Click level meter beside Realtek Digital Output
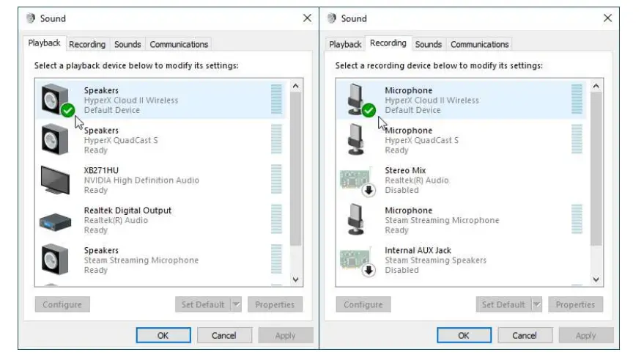This screenshot has width=644, height=355. (x=276, y=219)
